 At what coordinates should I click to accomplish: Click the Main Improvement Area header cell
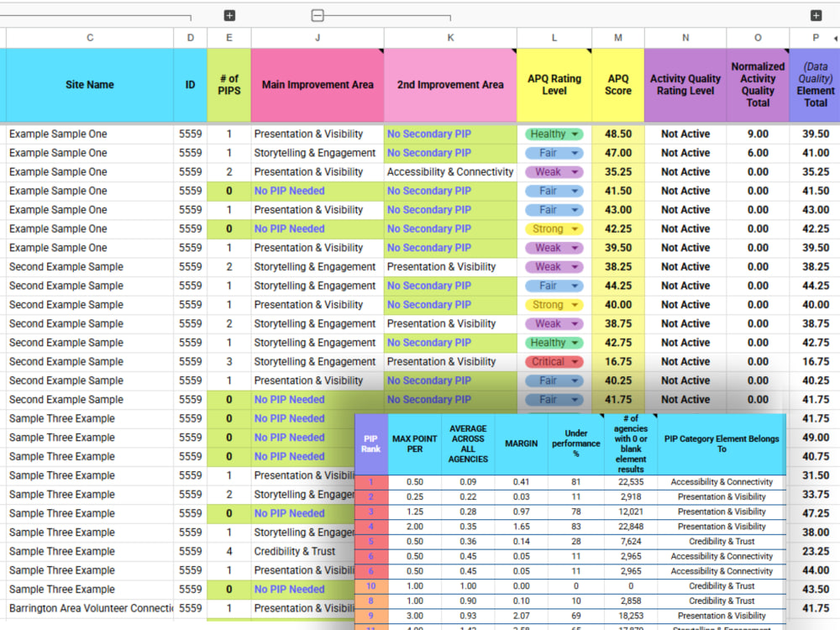[318, 85]
